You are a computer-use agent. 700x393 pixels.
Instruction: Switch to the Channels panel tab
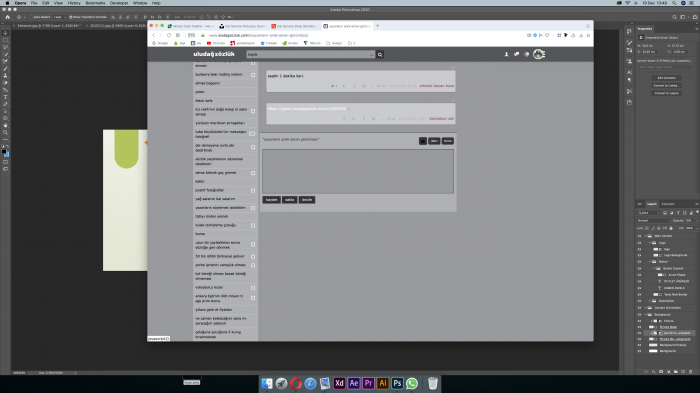[668, 204]
